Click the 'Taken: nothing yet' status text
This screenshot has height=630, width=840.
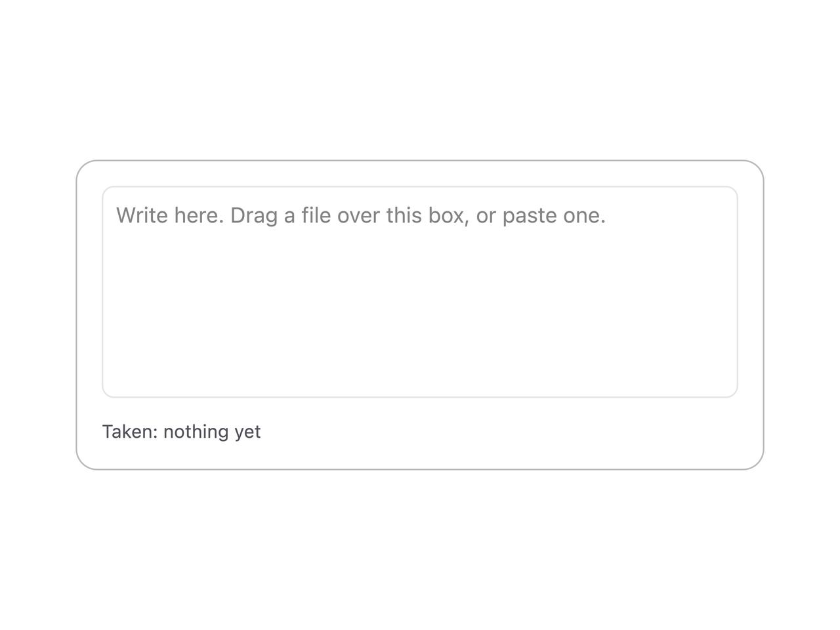click(181, 432)
